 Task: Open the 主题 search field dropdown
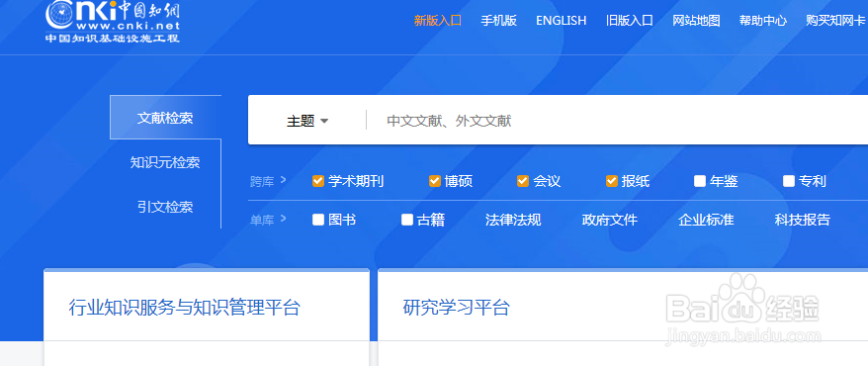[307, 121]
